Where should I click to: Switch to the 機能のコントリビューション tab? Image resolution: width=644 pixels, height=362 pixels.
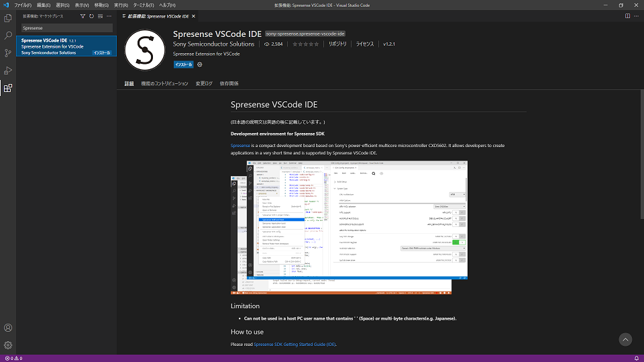164,83
